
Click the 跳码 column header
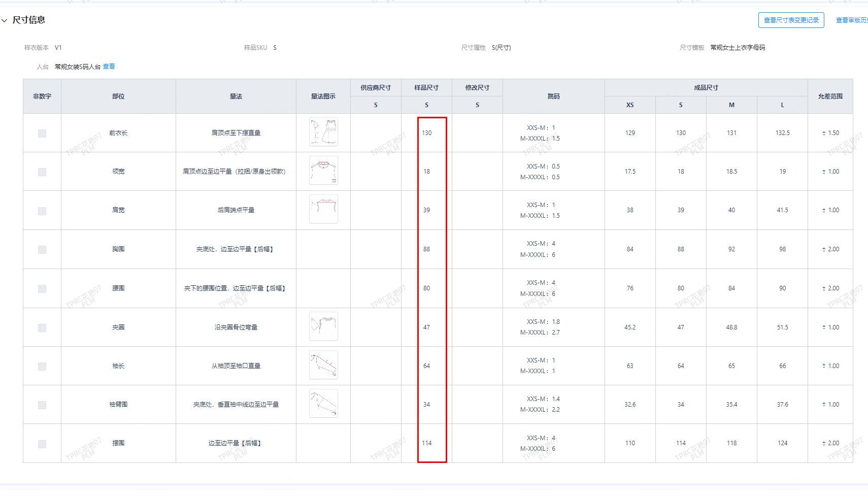(x=553, y=96)
